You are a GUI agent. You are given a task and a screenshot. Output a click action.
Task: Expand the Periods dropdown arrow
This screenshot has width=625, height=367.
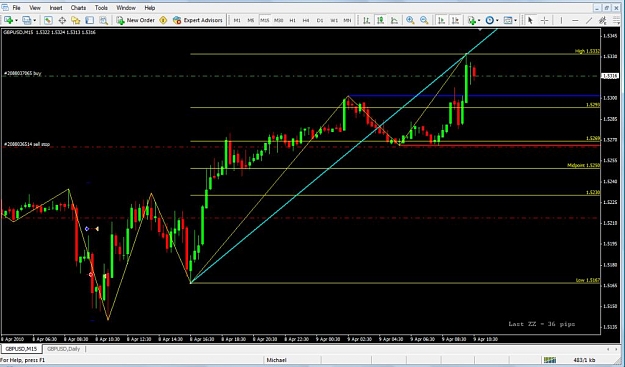click(497, 20)
